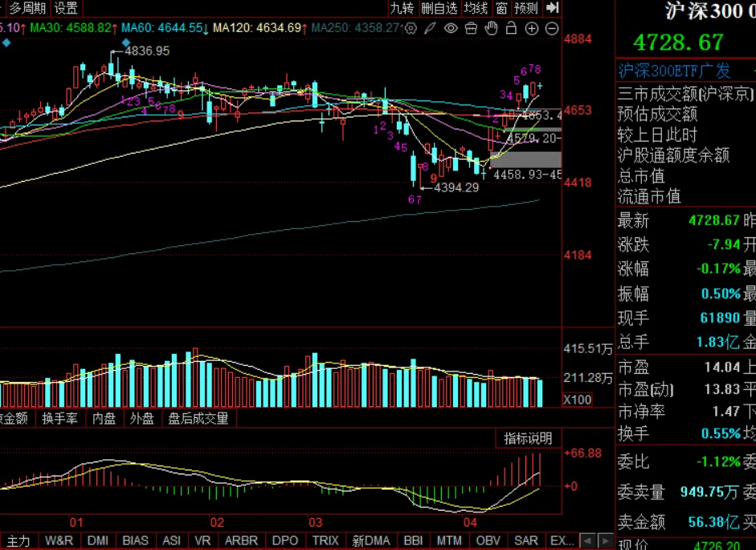Image resolution: width=756 pixels, height=550 pixels.
Task: Select the 主力 indicator tab
Action: click(18, 541)
